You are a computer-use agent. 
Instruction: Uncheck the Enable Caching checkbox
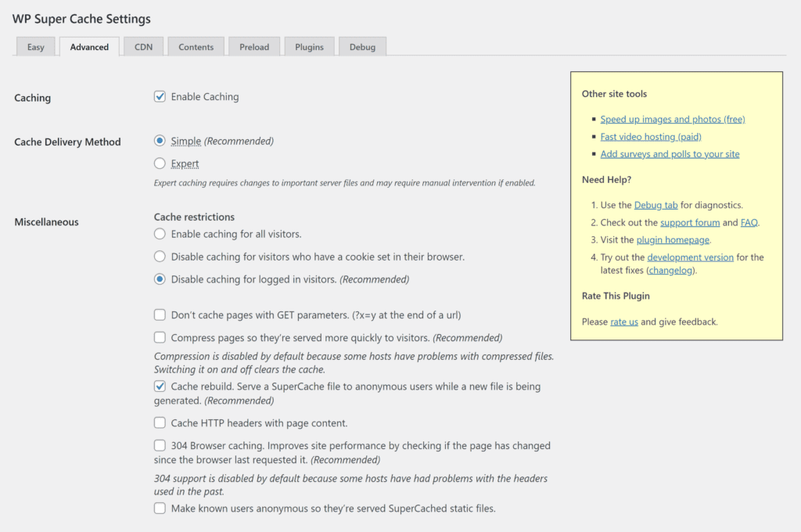(160, 96)
